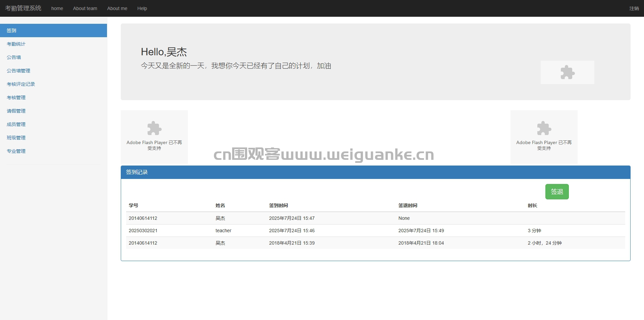
Task: Open the About me page
Action: click(117, 8)
